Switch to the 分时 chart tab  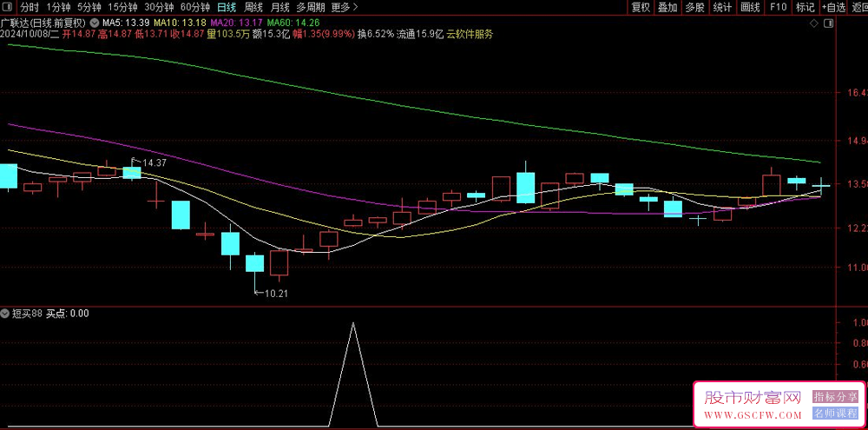pos(30,7)
